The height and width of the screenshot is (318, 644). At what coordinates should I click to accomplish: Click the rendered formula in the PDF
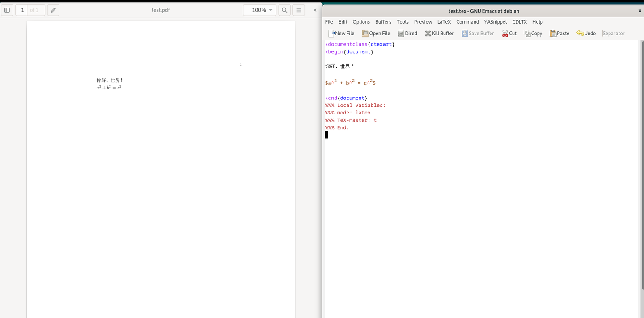point(109,88)
